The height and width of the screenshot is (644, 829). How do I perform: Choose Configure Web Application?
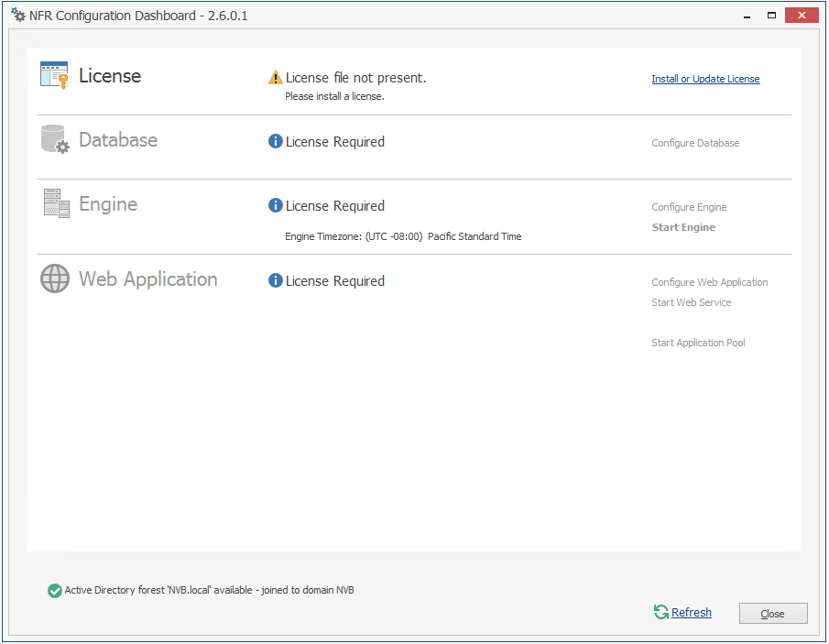click(709, 282)
